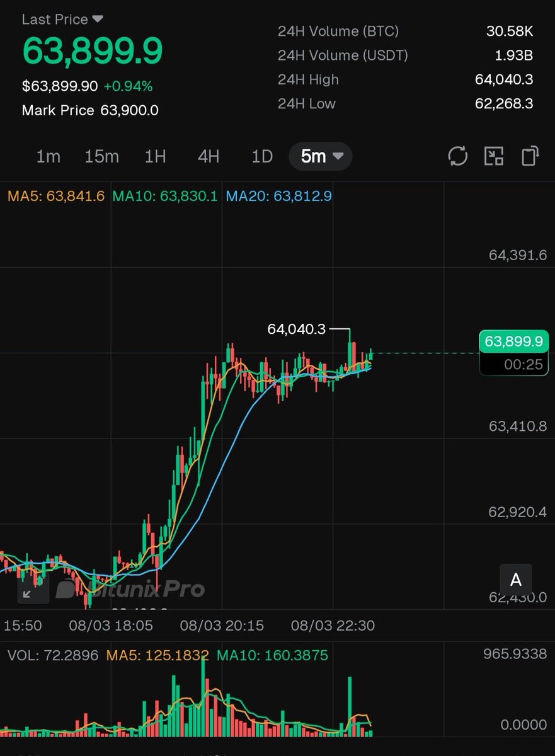Tap the 24H Volume (BTC) value 30.58K
555x756 pixels.
pyautogui.click(x=510, y=31)
